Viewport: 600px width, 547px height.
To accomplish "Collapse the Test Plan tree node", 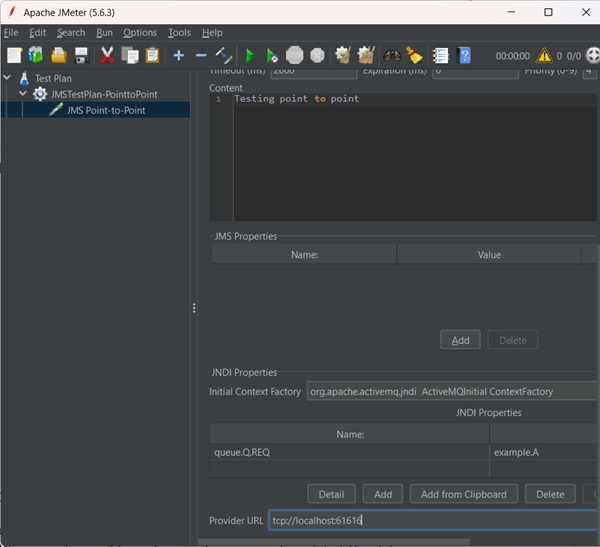I will [x=8, y=78].
